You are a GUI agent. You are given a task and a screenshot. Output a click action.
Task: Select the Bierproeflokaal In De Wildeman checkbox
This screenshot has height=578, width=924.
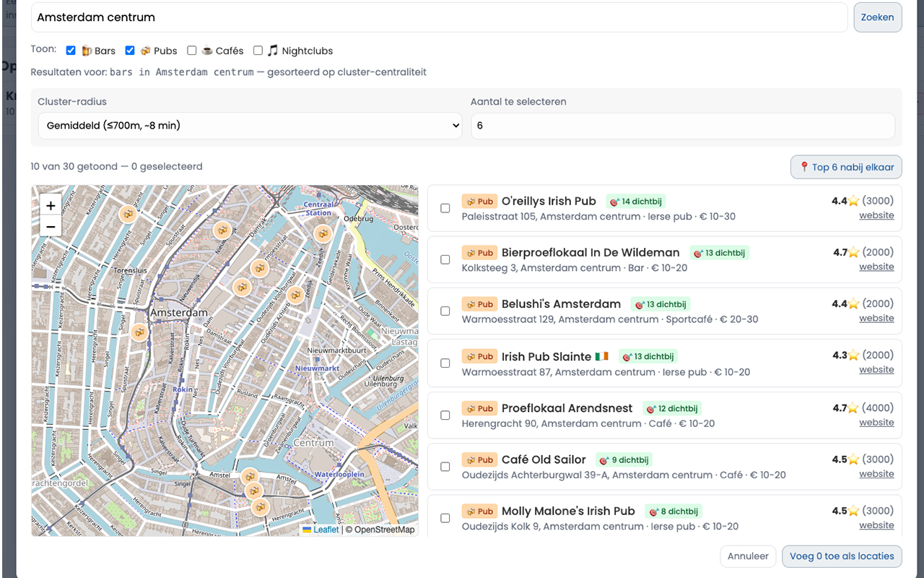(x=445, y=259)
